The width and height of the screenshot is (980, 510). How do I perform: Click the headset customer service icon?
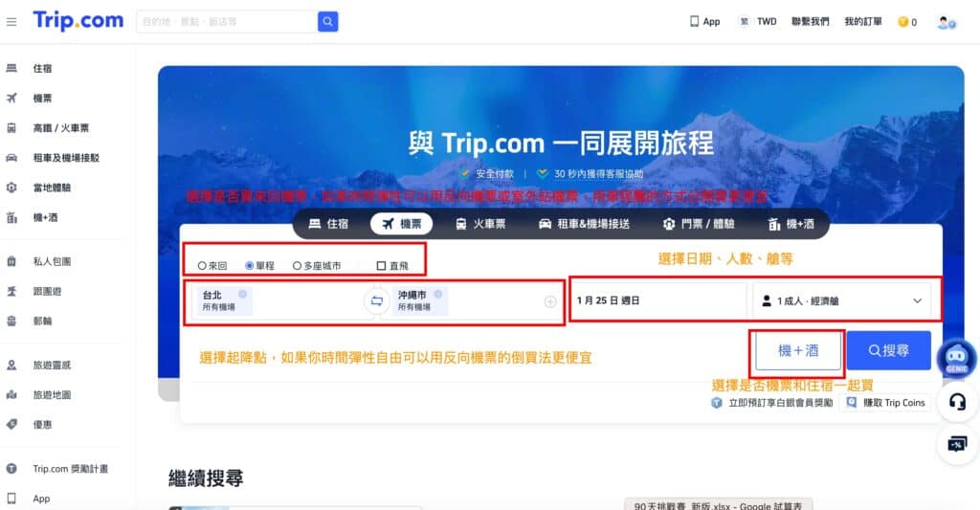(957, 402)
